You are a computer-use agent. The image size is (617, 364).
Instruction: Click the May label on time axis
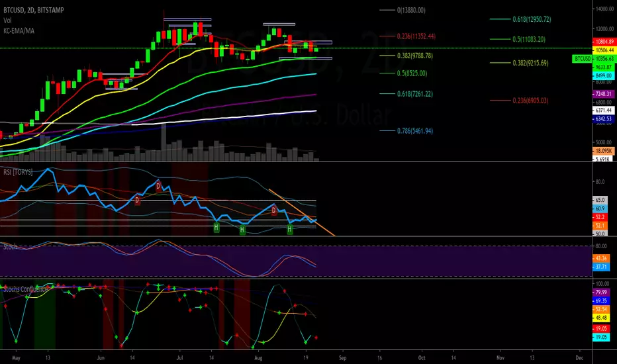16,358
